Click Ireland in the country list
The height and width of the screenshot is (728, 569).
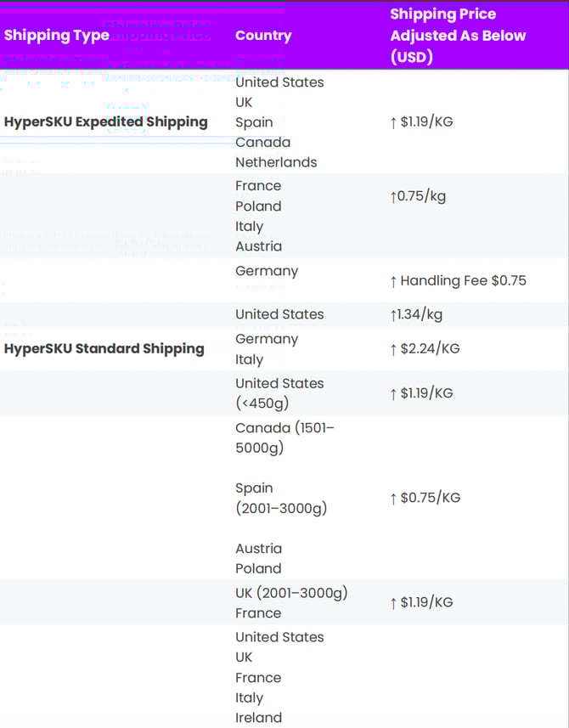(x=258, y=718)
